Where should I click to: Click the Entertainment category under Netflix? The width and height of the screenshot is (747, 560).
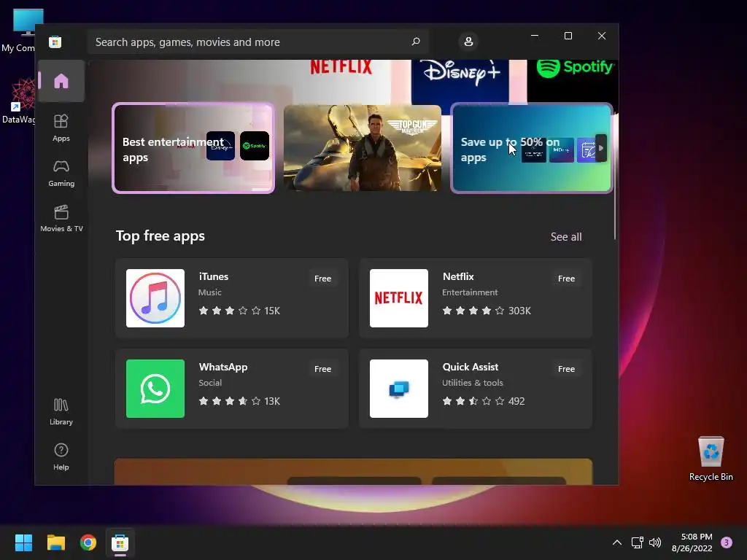470,292
